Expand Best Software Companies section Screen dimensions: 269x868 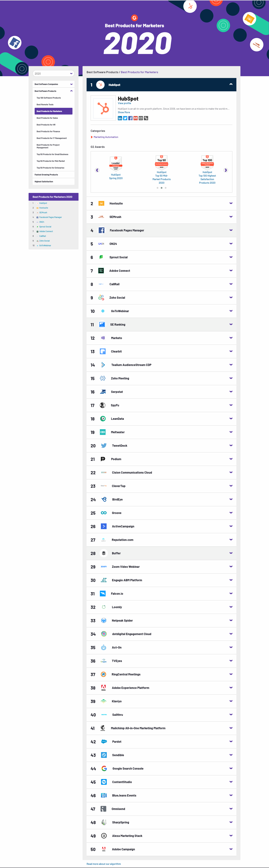pyautogui.click(x=53, y=84)
